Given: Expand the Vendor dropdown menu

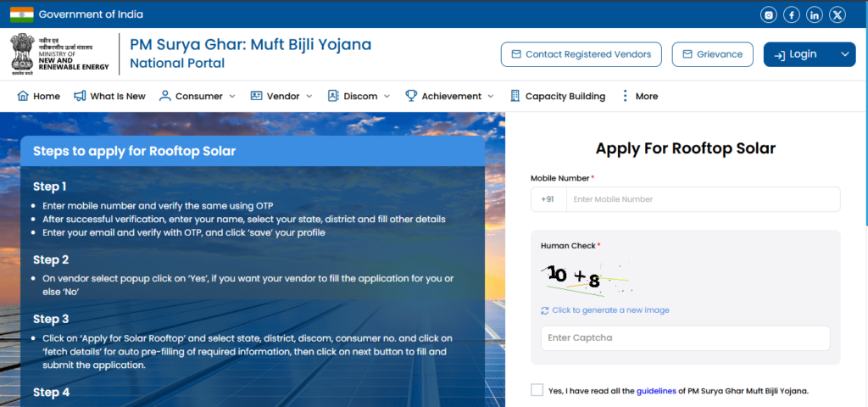Looking at the screenshot, I should pyautogui.click(x=282, y=96).
